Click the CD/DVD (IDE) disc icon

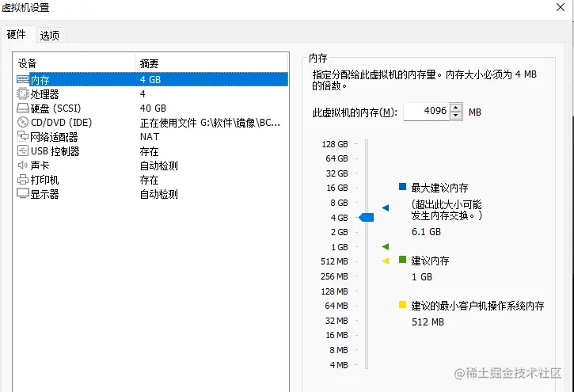(23, 122)
